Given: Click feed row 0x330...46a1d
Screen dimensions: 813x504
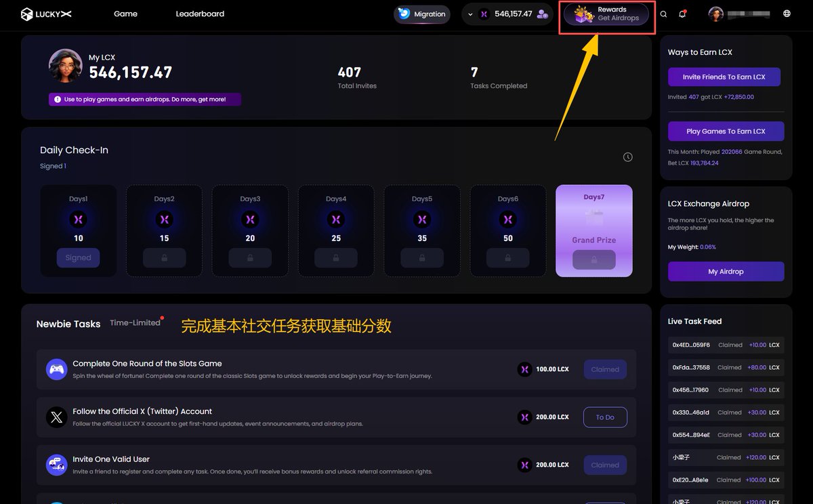Looking at the screenshot, I should point(726,412).
